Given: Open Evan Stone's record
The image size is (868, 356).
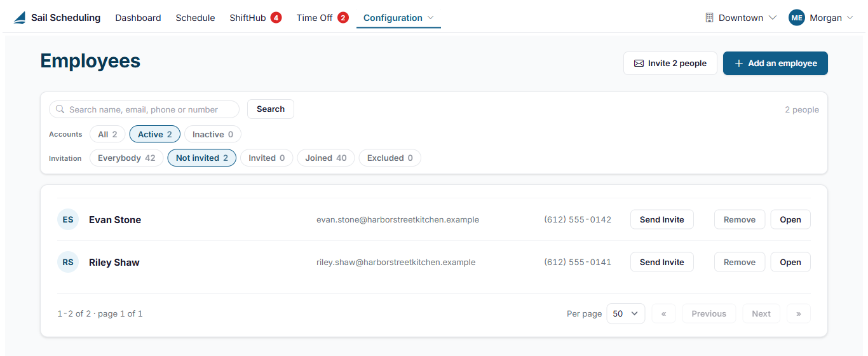Looking at the screenshot, I should click(790, 219).
